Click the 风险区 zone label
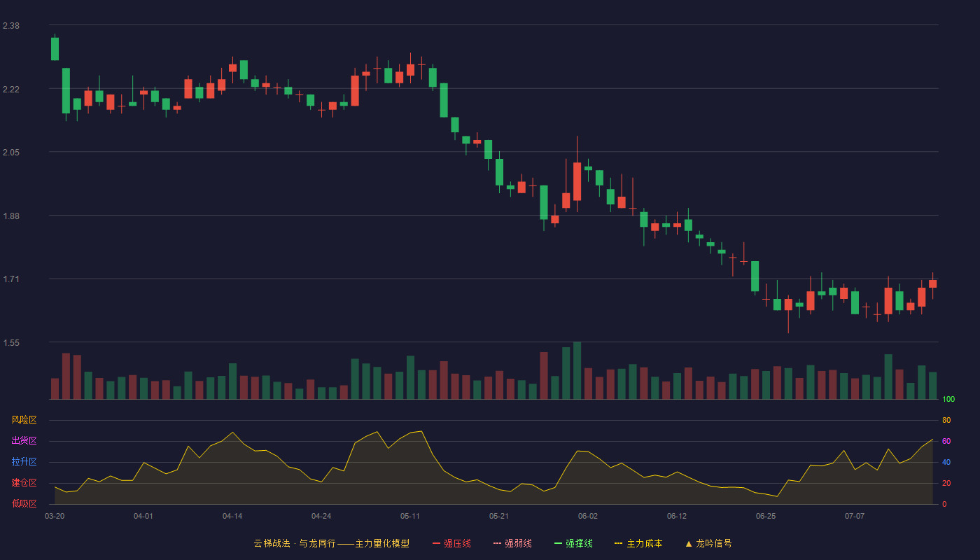 tap(24, 420)
